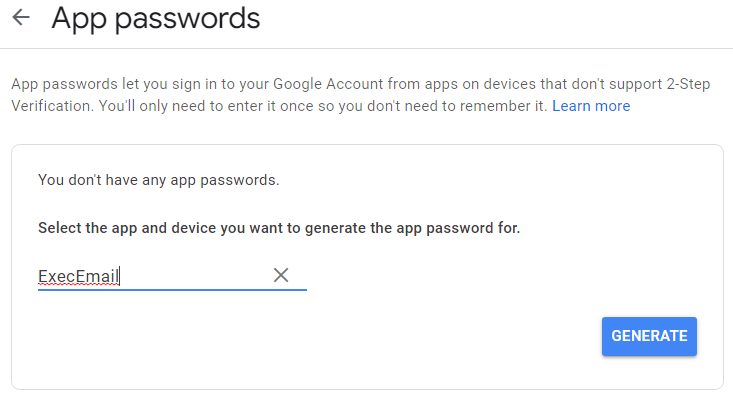Click the word 'passwords' in the title
733x399 pixels.
pyautogui.click(x=187, y=20)
